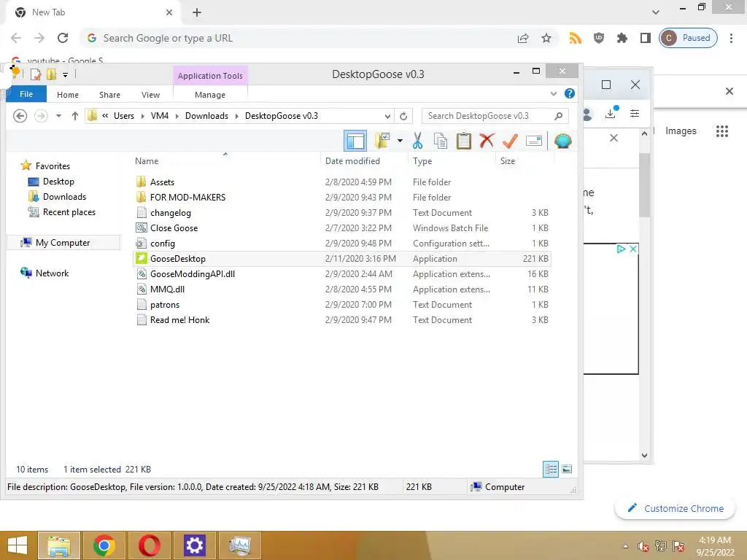Click the teal shell icon in toolbar

562,141
